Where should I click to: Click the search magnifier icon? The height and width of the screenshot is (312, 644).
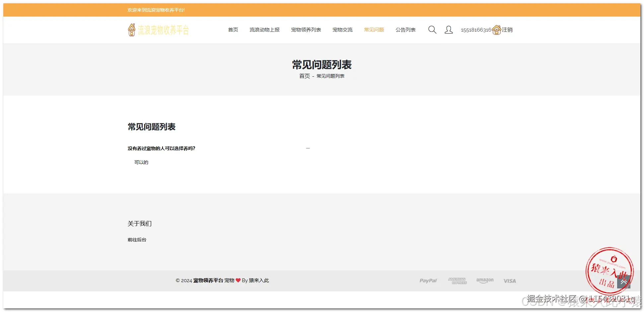click(432, 30)
